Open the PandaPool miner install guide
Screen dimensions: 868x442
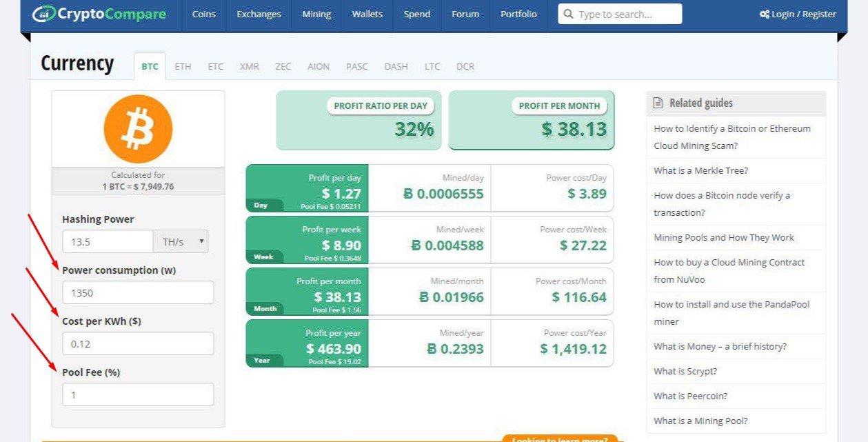coord(732,313)
